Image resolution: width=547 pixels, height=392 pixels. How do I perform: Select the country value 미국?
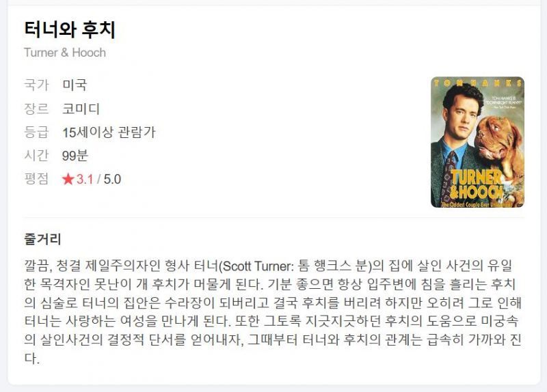[75, 85]
